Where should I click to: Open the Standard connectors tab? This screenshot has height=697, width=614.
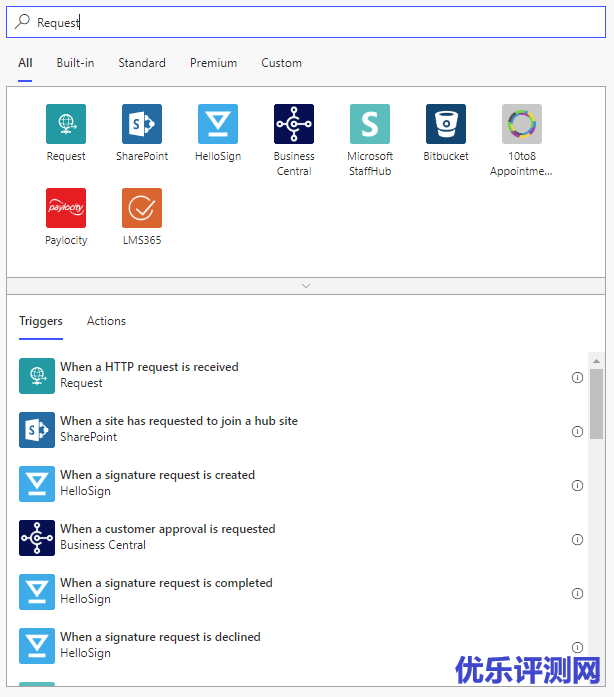(142, 63)
